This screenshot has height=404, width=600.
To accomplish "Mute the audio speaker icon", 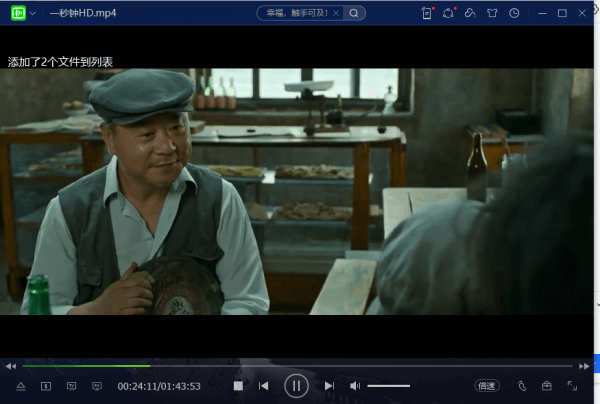I will click(x=355, y=386).
